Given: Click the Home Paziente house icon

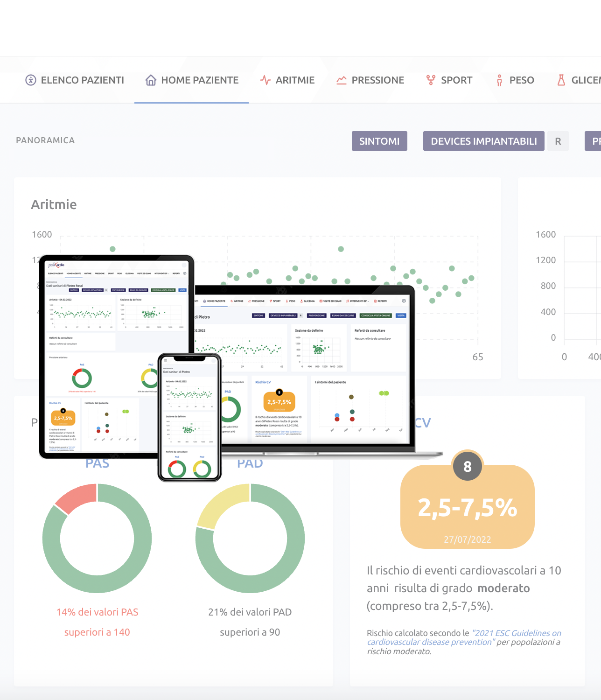Looking at the screenshot, I should coord(150,80).
